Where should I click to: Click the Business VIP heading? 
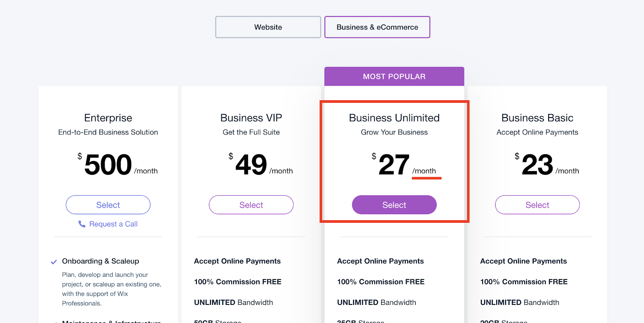[x=251, y=118]
